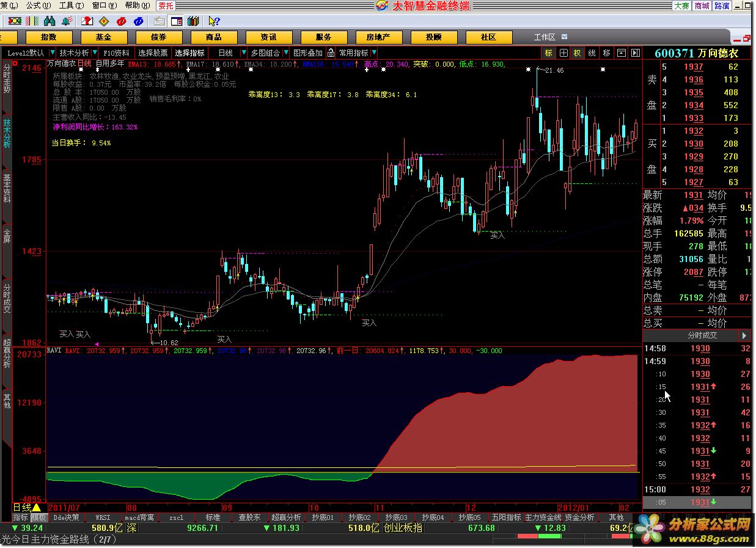This screenshot has height=548, width=756.
Task: Click the traffic-light signal toolbar icon
Action: (x=15, y=21)
